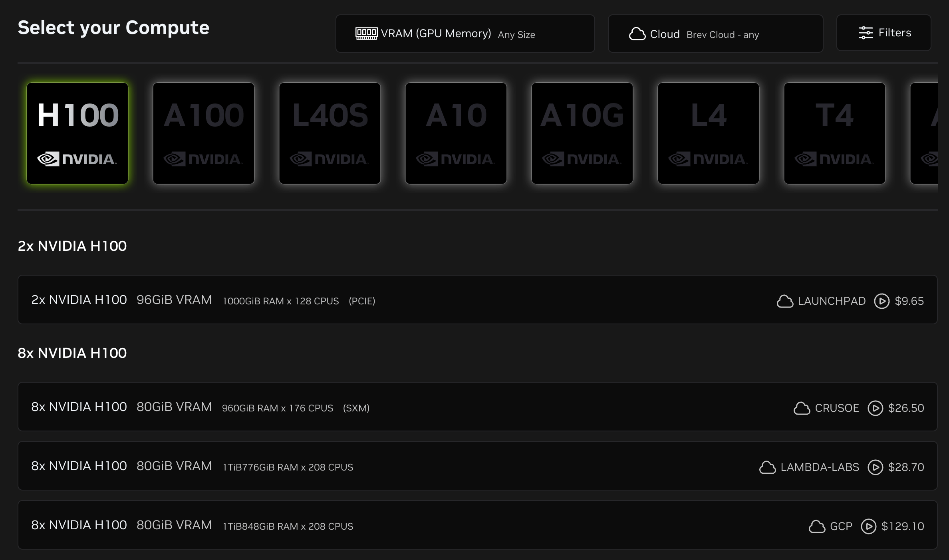Click the VRAM memory chip icon
The height and width of the screenshot is (560, 949).
pyautogui.click(x=366, y=34)
